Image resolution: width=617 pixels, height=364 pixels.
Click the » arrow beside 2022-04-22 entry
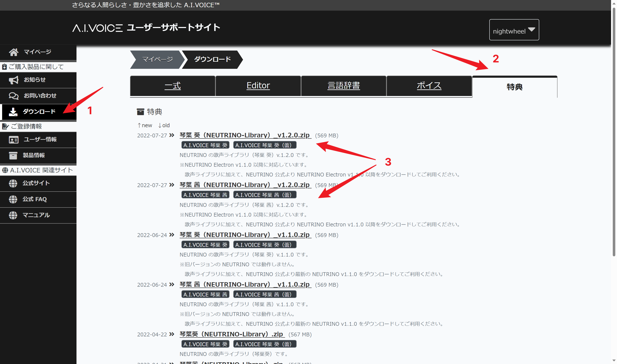pos(172,334)
